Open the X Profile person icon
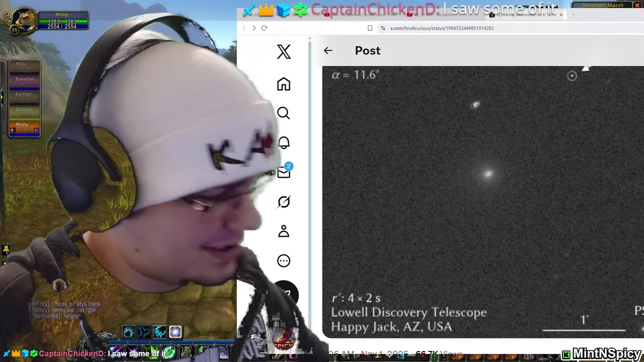 (284, 231)
